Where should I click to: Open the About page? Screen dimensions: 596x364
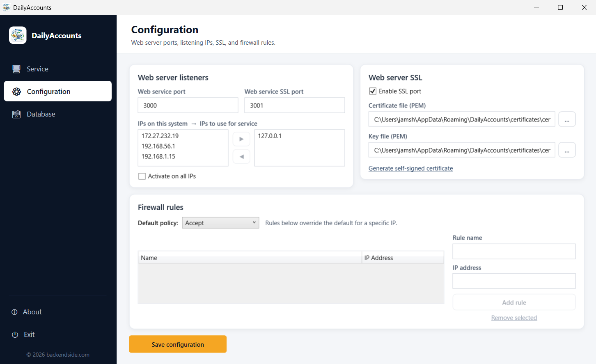tap(58, 312)
